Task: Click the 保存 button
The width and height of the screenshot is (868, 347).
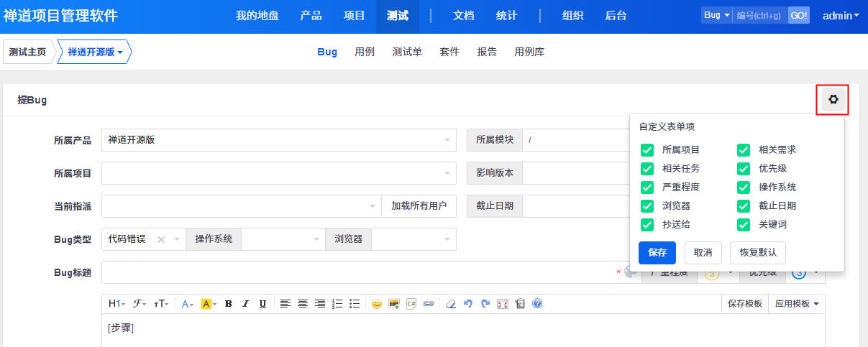Action: click(x=657, y=253)
